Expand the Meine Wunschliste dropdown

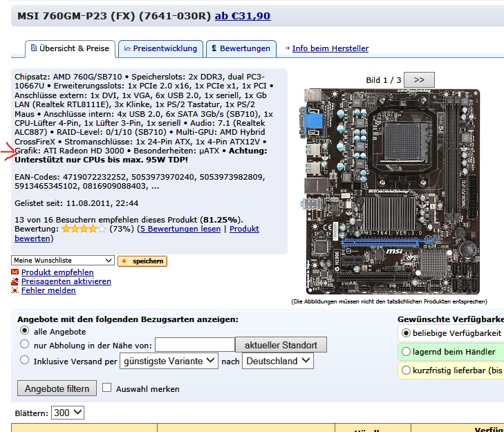click(63, 261)
